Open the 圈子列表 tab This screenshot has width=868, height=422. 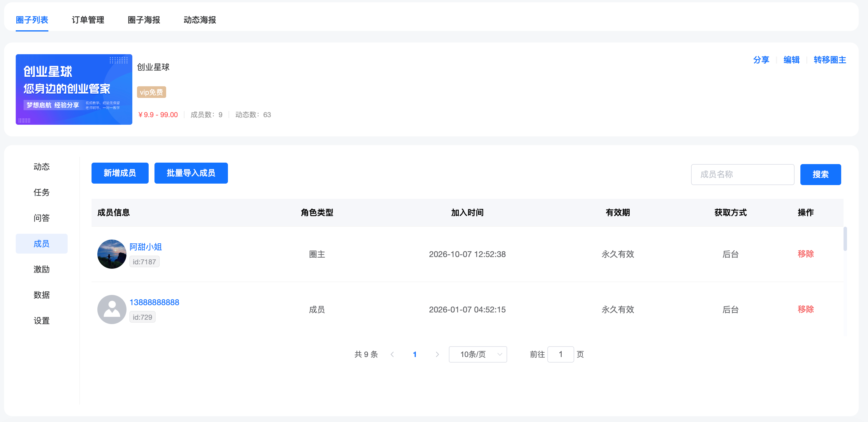coord(32,20)
